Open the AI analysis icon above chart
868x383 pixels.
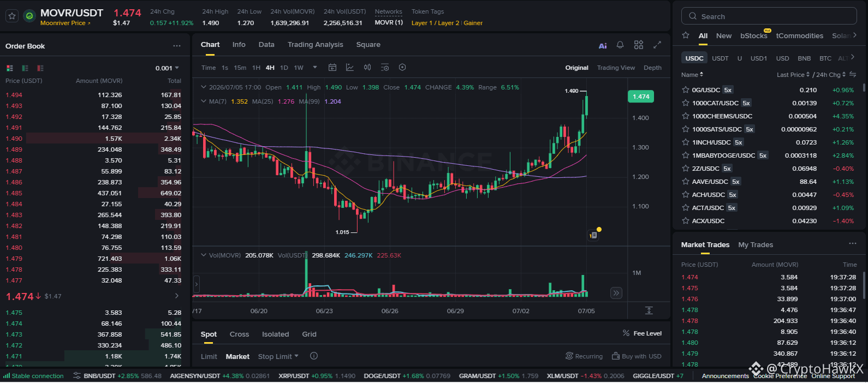[603, 46]
